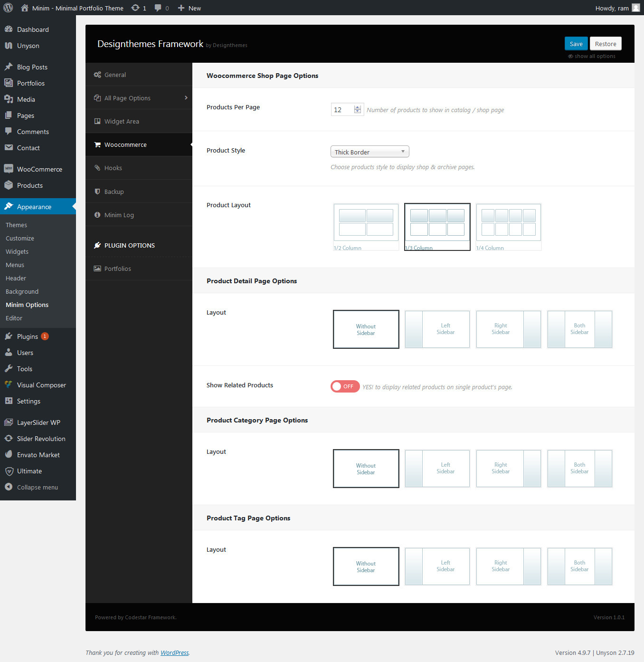Image resolution: width=644 pixels, height=662 pixels.
Task: Open the comments bubble icon in admin bar
Action: (158, 8)
